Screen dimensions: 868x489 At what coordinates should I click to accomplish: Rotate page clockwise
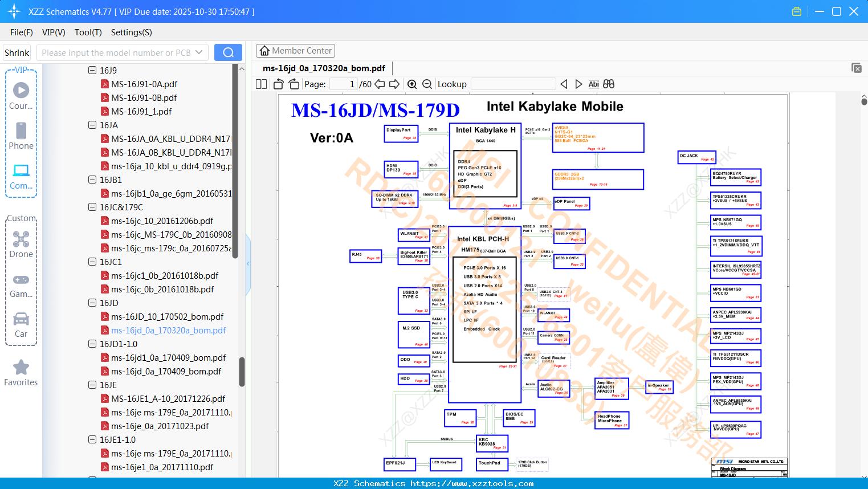(294, 84)
